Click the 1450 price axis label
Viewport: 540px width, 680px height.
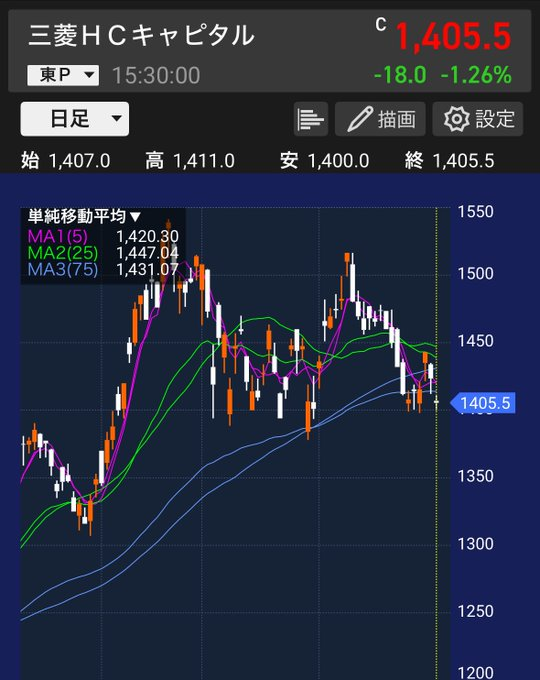(476, 341)
